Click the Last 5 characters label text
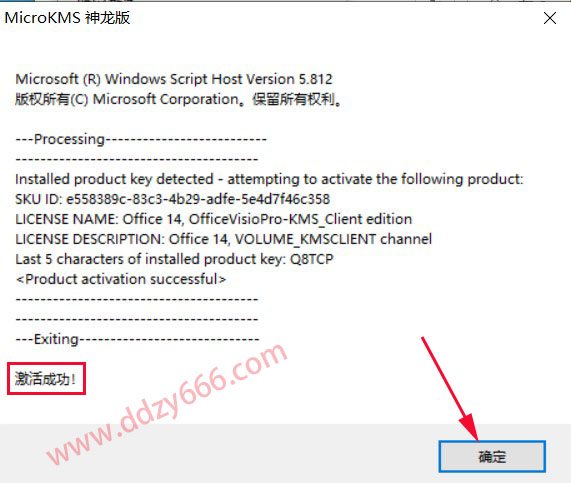The width and height of the screenshot is (571, 483). pos(150,259)
